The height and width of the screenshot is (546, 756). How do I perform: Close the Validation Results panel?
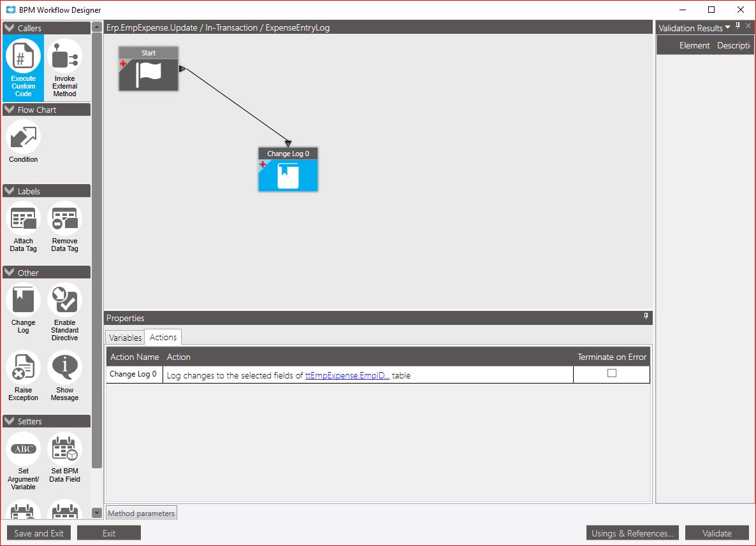point(748,26)
